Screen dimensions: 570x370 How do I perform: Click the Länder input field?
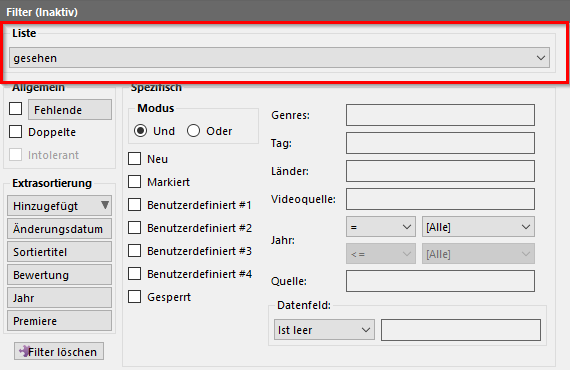440,171
